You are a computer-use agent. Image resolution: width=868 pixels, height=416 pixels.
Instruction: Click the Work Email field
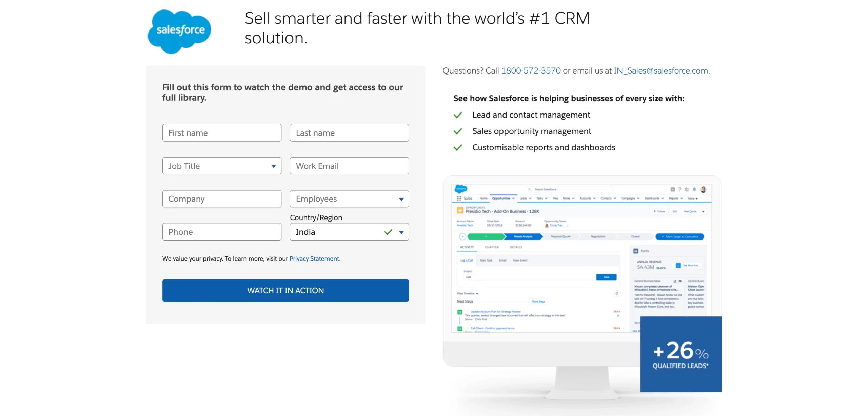pos(349,166)
